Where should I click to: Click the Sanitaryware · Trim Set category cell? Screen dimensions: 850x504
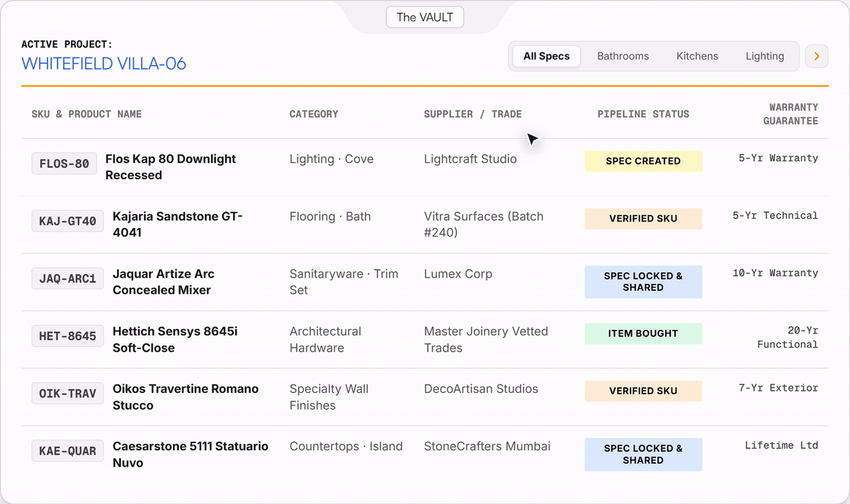(344, 282)
